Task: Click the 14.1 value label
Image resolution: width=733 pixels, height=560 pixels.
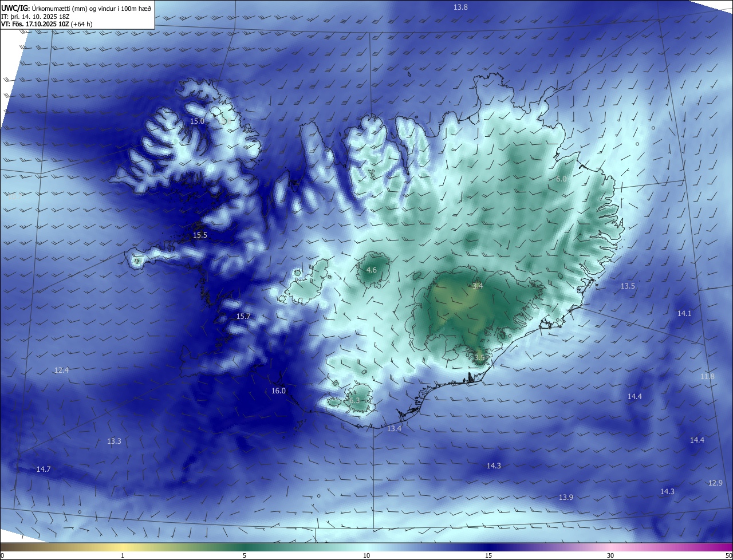Action: 684,314
